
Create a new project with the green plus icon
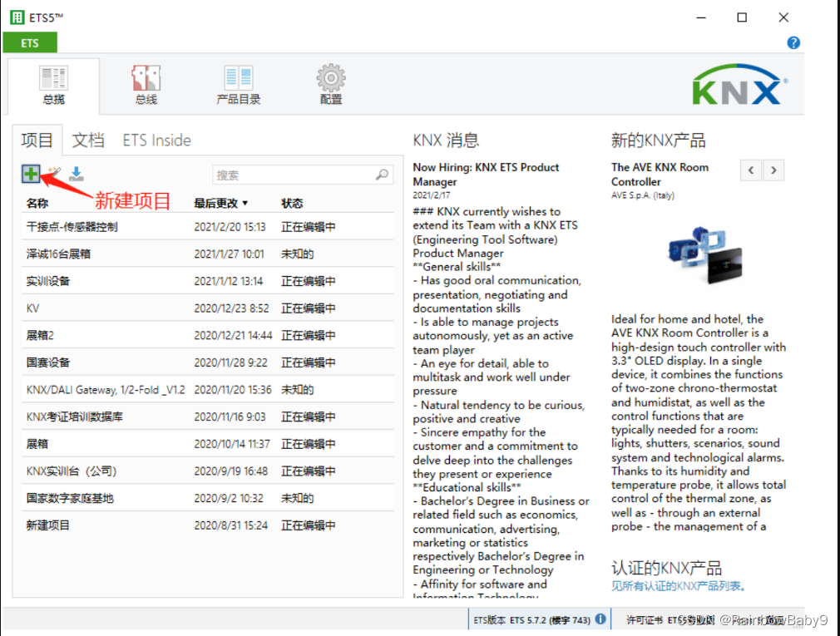point(29,174)
